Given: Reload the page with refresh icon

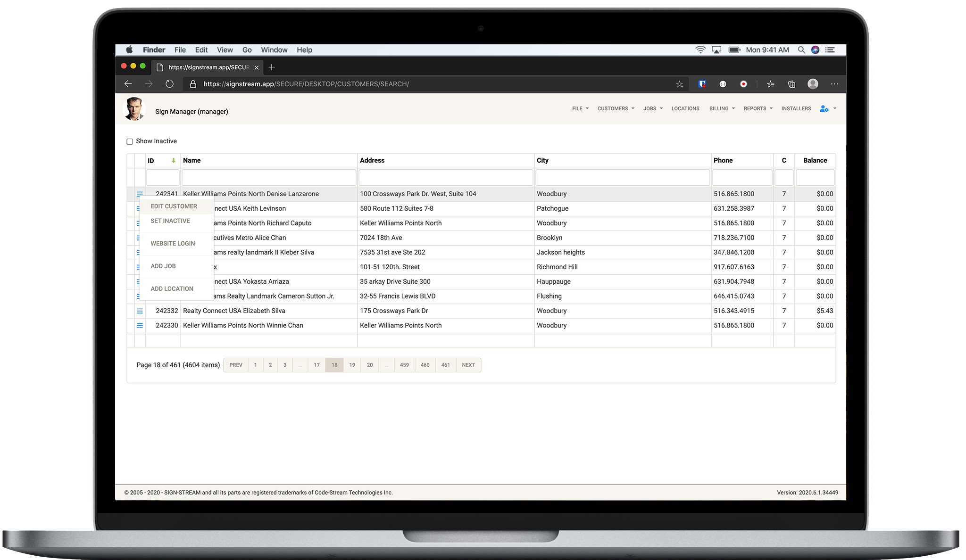Looking at the screenshot, I should coord(169,84).
